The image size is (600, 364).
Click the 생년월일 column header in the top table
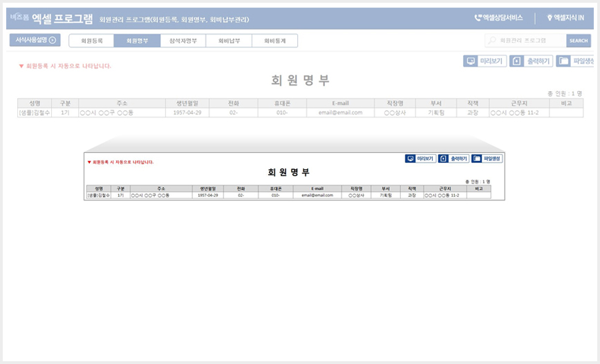tap(187, 103)
